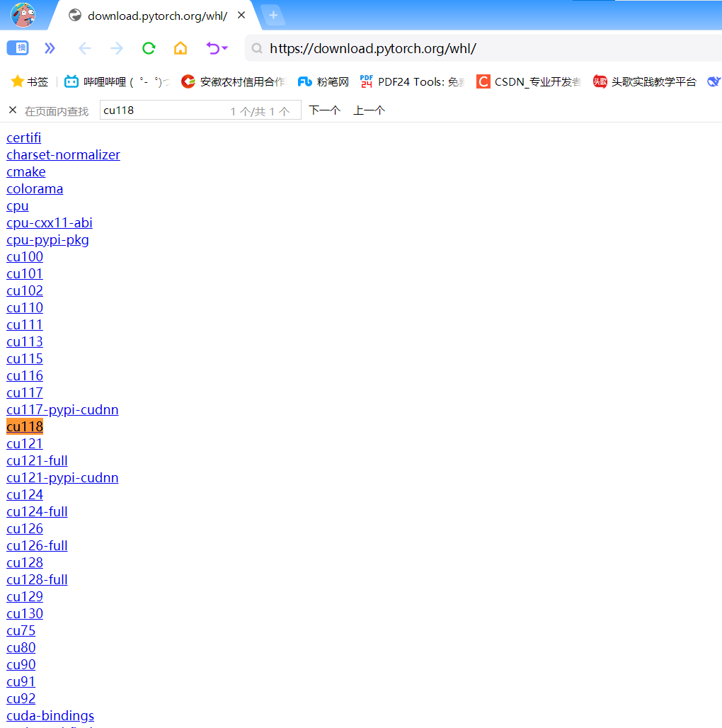The width and height of the screenshot is (722, 728).
Task: Jump to previous match with 上一个
Action: [x=369, y=110]
